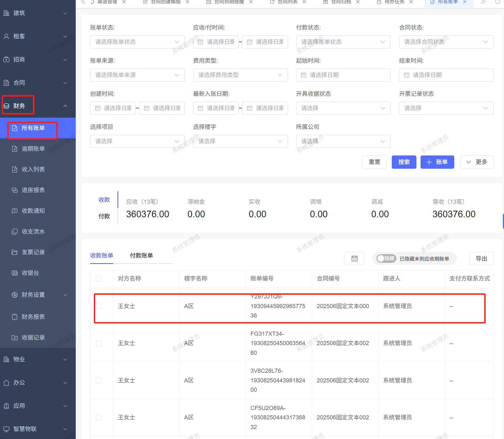Expand the 更多 filter options
504x439 pixels.
pos(476,162)
